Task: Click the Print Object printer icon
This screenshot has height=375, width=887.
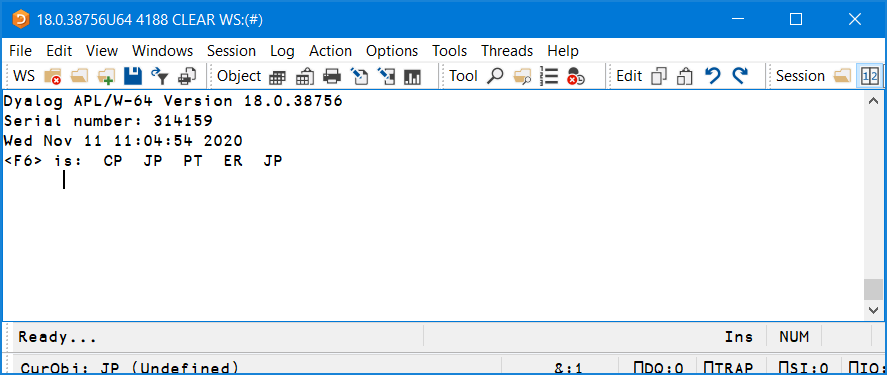Action: [x=332, y=76]
